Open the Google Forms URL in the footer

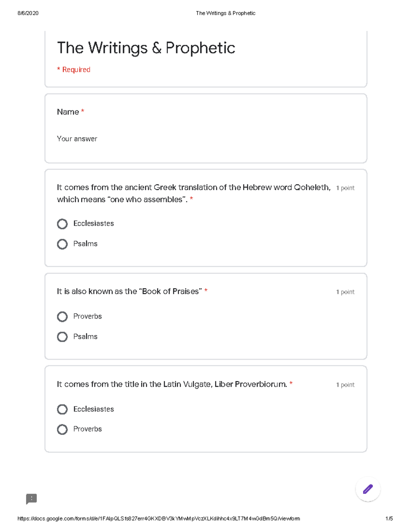click(x=159, y=519)
